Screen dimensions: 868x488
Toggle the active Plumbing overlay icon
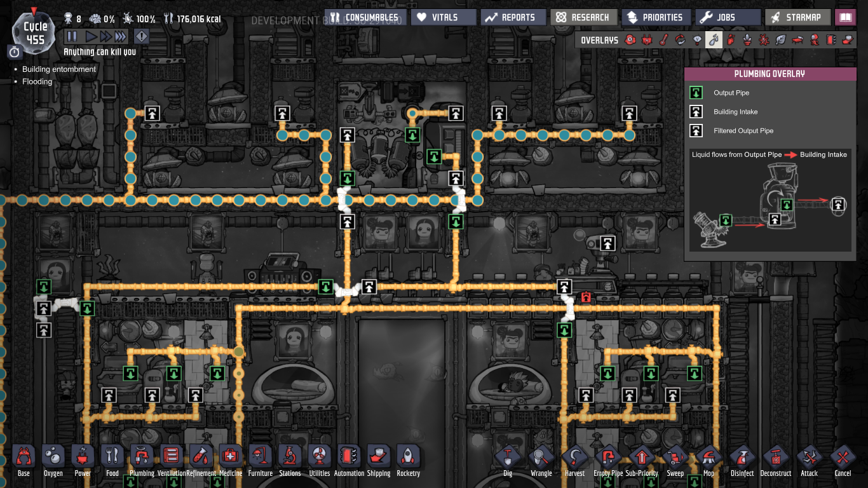(x=714, y=40)
